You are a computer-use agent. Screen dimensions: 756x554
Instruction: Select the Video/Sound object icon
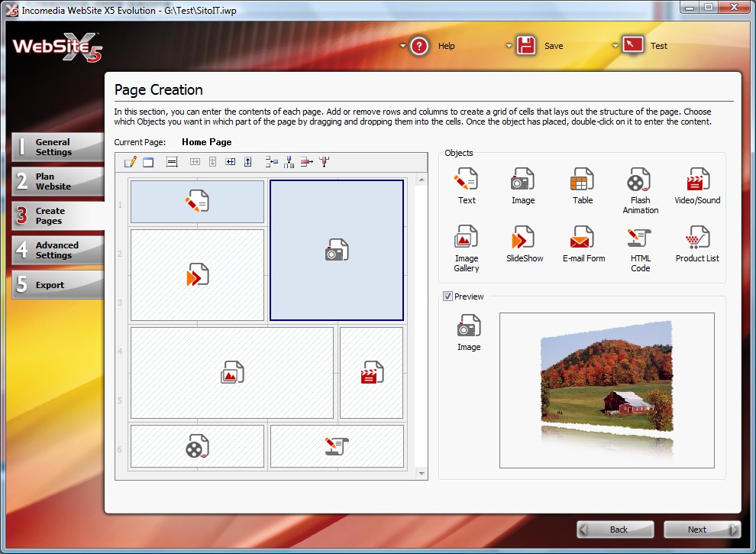[x=698, y=179]
